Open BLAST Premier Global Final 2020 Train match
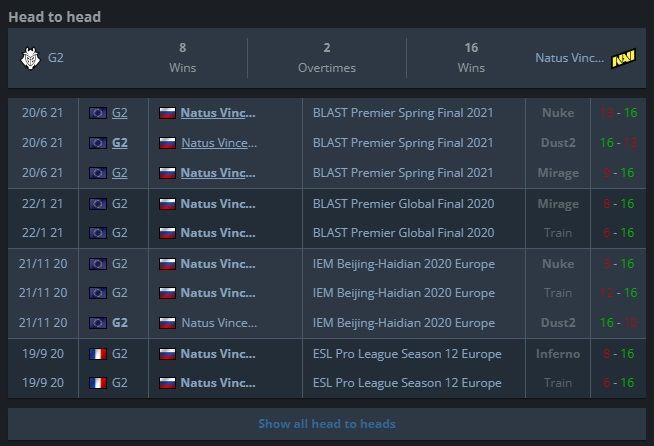This screenshot has width=654, height=446. 403,233
